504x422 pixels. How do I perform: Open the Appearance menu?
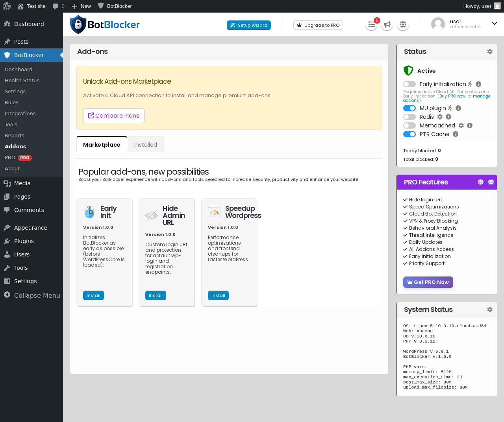31,228
